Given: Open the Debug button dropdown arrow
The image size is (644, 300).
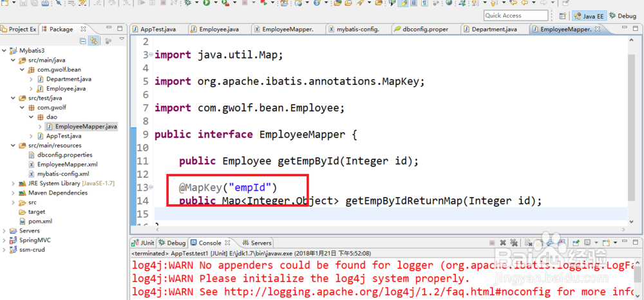Looking at the screenshot, I should [196, 3].
